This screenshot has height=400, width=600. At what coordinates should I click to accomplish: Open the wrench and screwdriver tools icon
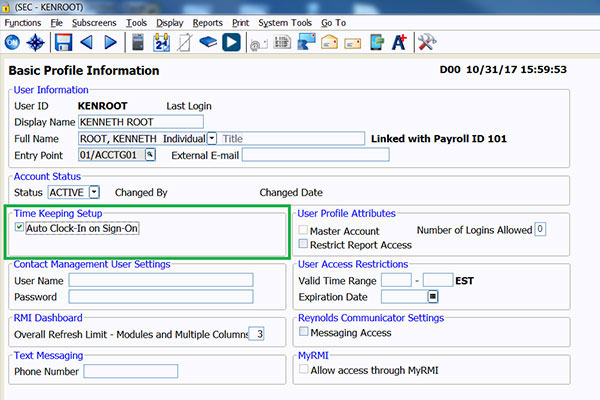pos(426,42)
